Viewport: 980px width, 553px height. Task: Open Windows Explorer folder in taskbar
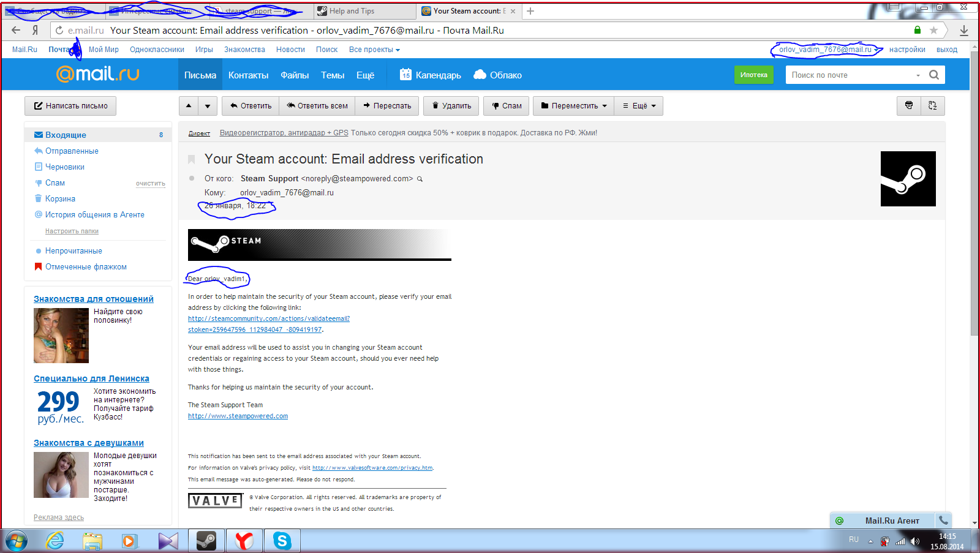tap(92, 541)
